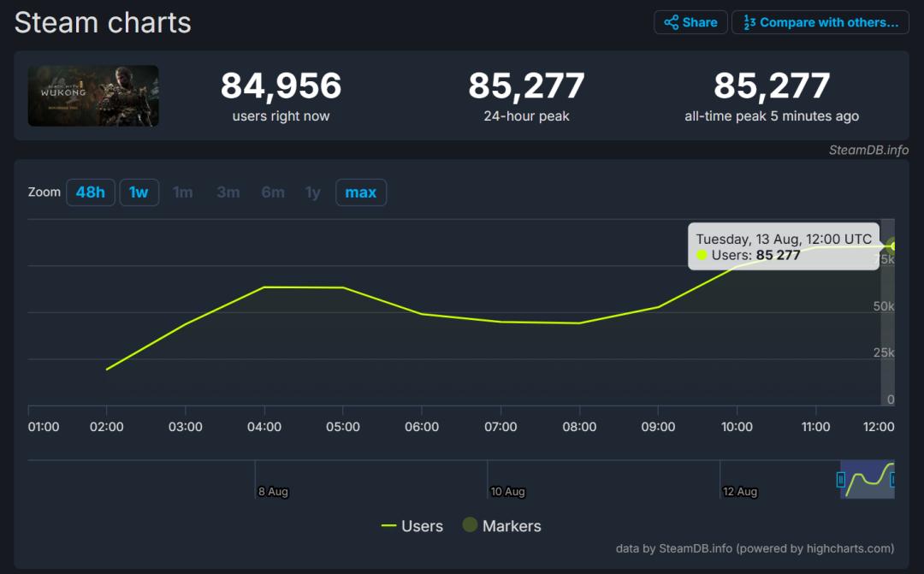Click the 8 Aug navigator label
This screenshot has height=574, width=924.
[273, 492]
